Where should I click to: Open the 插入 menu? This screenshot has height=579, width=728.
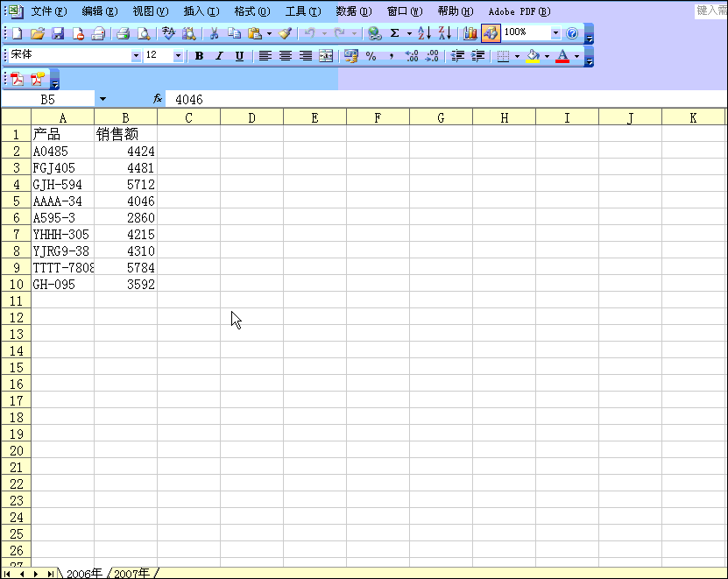[x=200, y=11]
